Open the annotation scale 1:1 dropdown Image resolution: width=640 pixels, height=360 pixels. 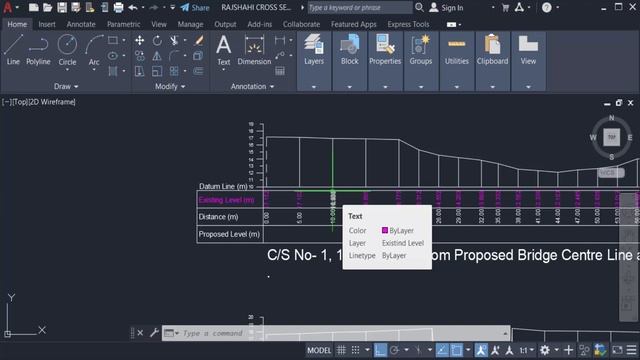(x=527, y=350)
